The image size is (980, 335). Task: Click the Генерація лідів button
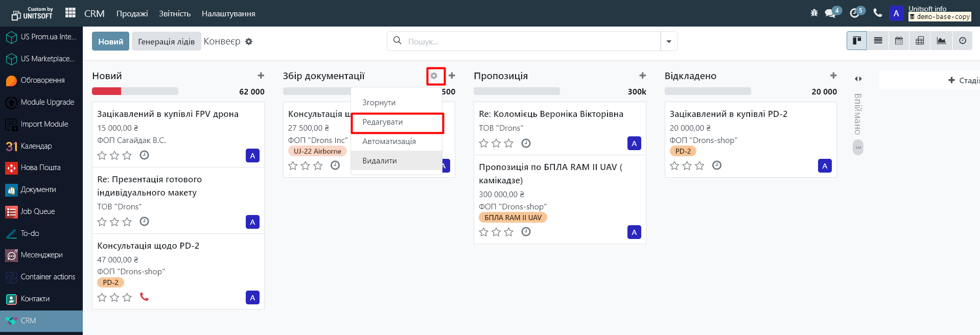pos(166,41)
